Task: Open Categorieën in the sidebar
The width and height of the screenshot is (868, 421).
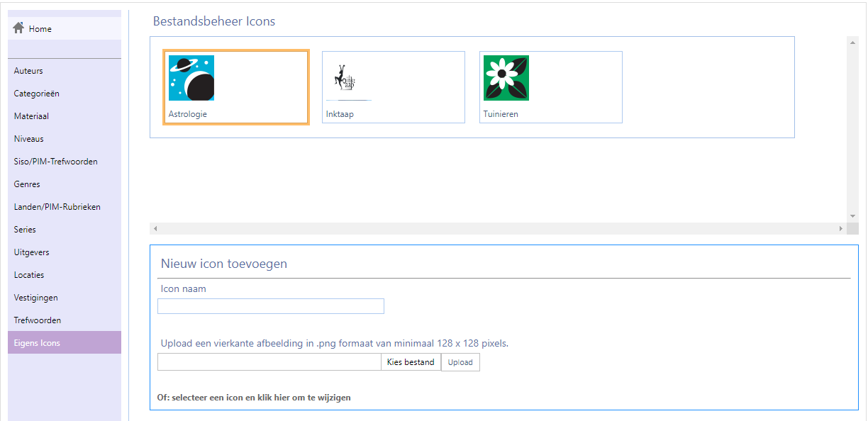Action: click(36, 94)
